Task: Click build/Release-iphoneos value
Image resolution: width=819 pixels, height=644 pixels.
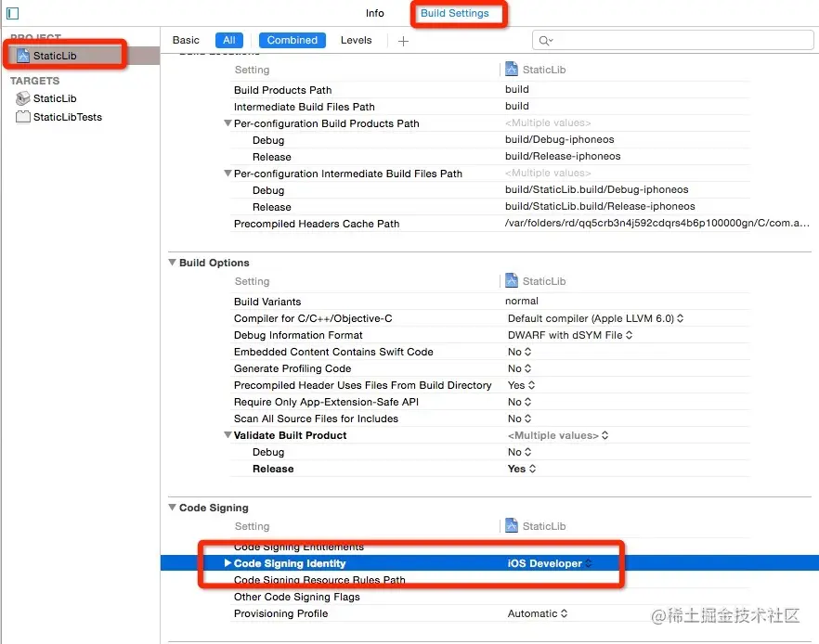Action: 563,156
